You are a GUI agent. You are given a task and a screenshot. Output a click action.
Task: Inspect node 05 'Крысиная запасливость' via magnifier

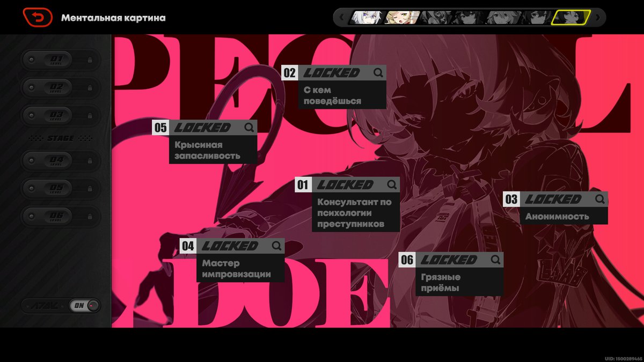pyautogui.click(x=249, y=128)
